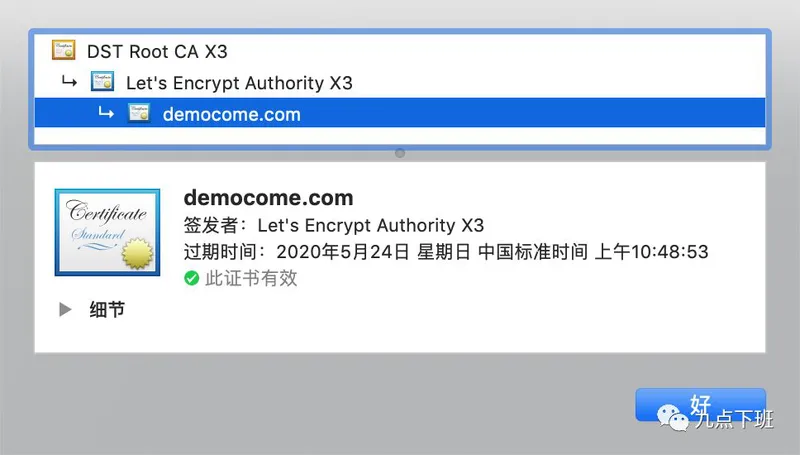Click the Let's Encrypt Authority X3 certificate icon
Image resolution: width=800 pixels, height=455 pixels.
(102, 82)
